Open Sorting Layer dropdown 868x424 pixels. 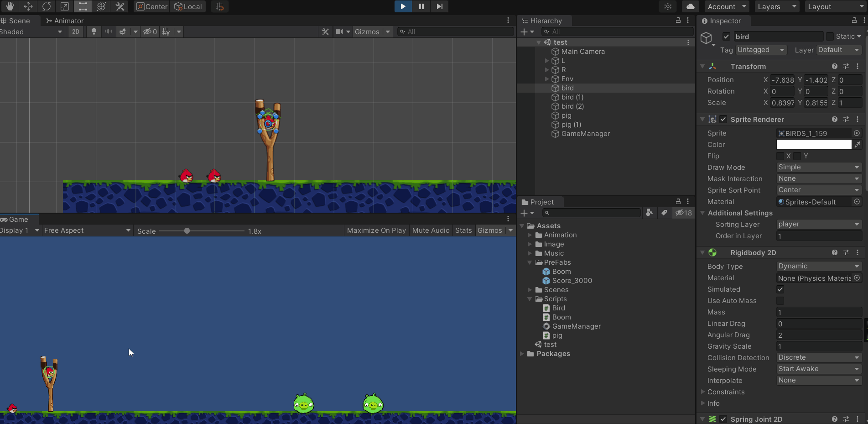tap(819, 224)
